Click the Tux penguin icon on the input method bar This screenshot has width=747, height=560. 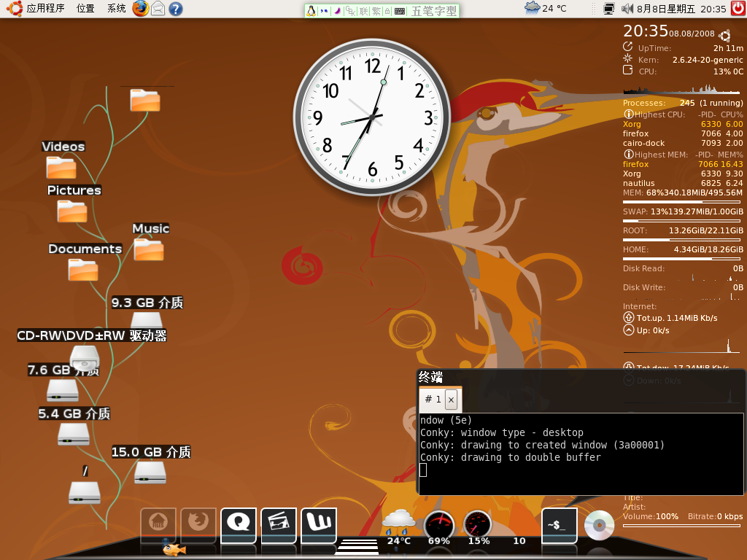[x=311, y=11]
